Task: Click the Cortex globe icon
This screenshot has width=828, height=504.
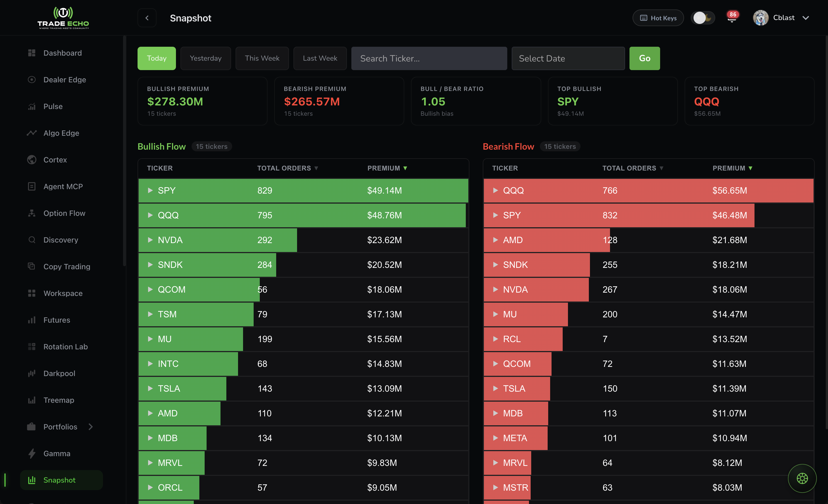Action: pyautogui.click(x=31, y=160)
